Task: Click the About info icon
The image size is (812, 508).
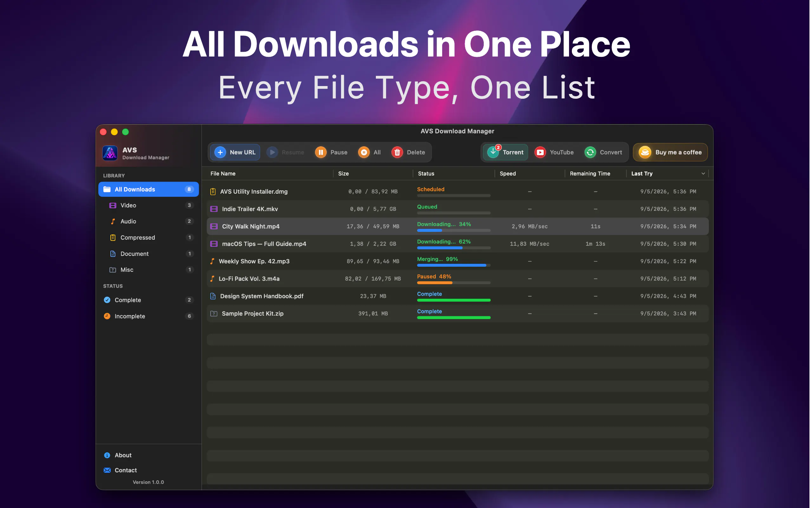Action: coord(108,456)
